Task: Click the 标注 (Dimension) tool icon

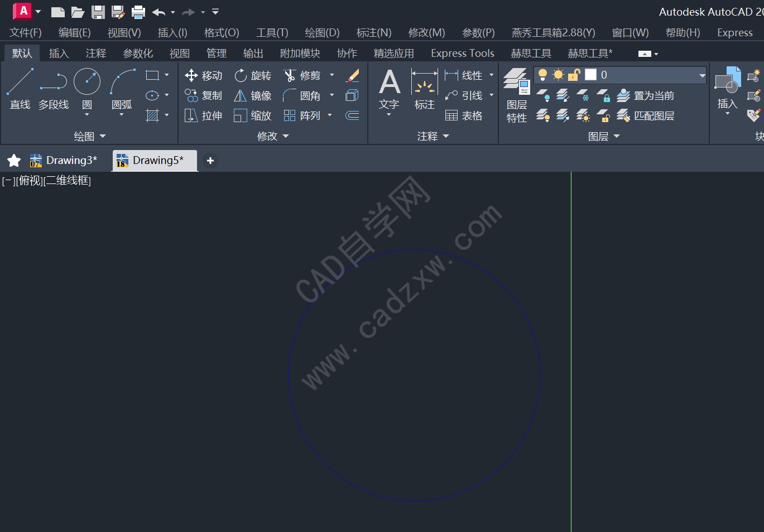Action: pyautogui.click(x=425, y=82)
